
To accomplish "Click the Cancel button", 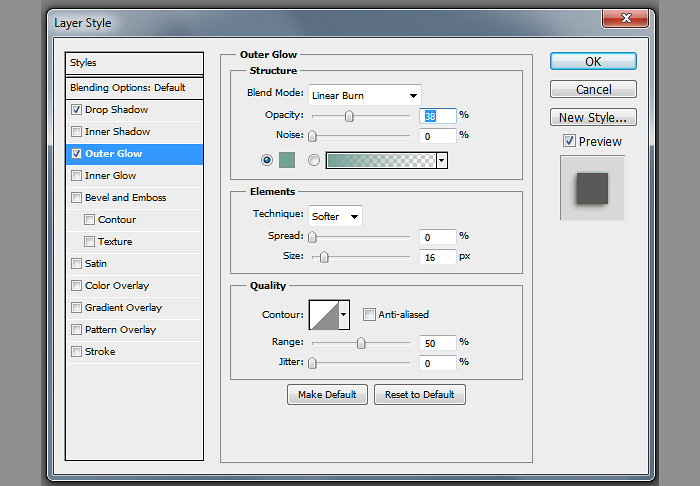I will tap(593, 89).
